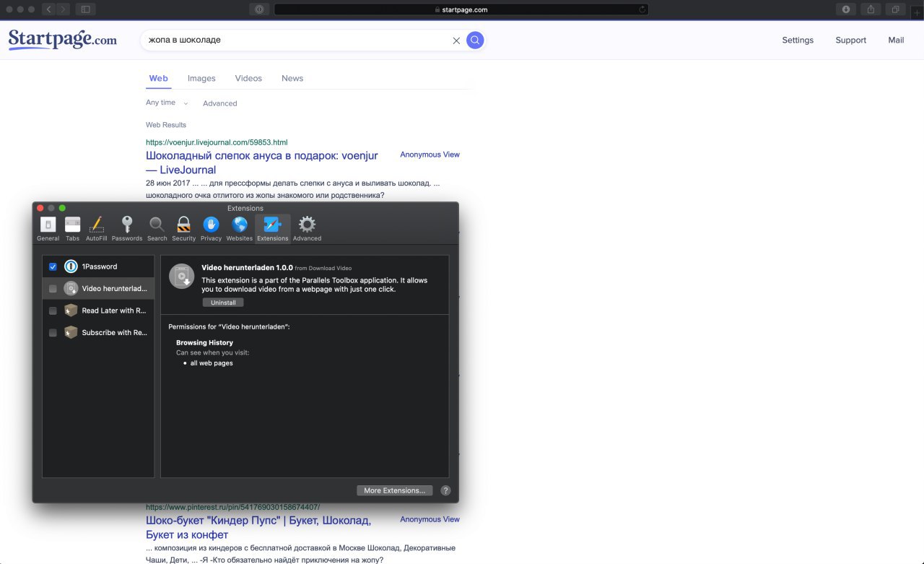Select Video herunterladen in extensions list
This screenshot has height=564, width=924.
pyautogui.click(x=98, y=289)
